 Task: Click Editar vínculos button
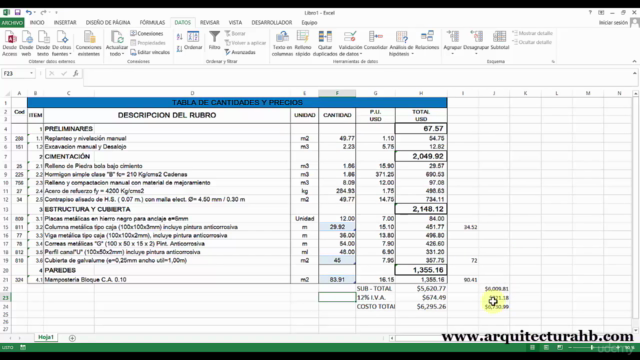point(150,52)
